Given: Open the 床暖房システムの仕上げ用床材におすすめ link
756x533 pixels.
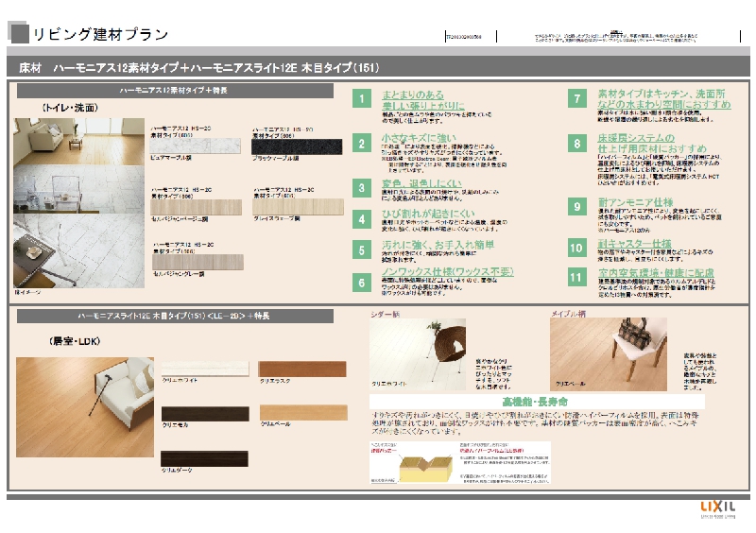Looking at the screenshot, I should click(x=652, y=144).
